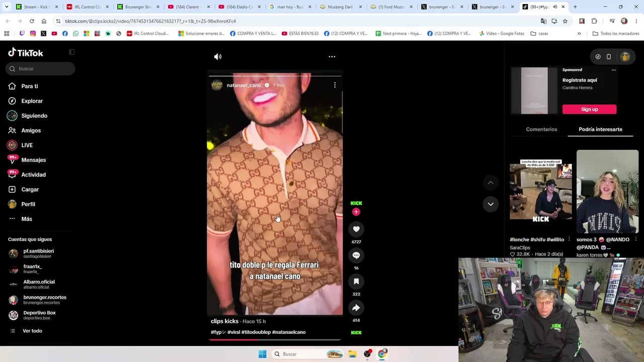Click the address bar URL

tap(150, 21)
